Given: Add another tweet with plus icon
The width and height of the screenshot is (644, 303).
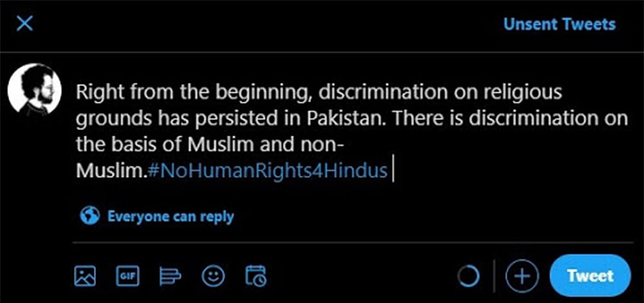Looking at the screenshot, I should 522,276.
